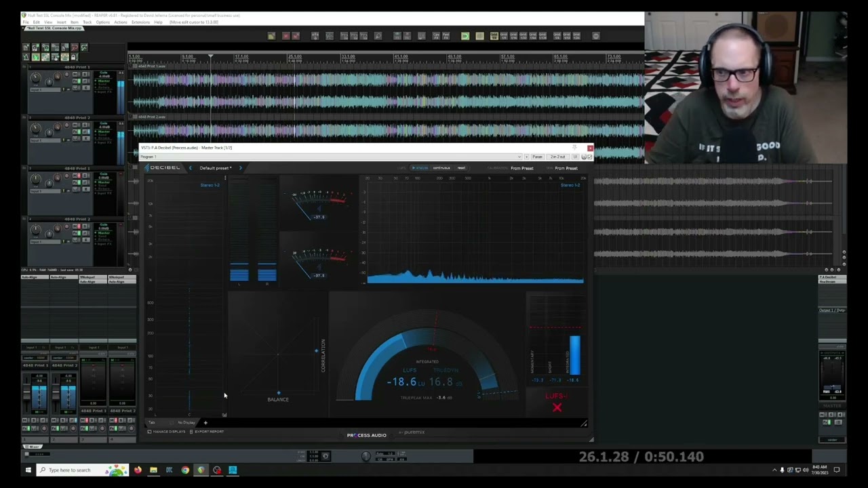The height and width of the screenshot is (488, 868).
Task: Select continuous LUFS mode
Action: [x=441, y=168]
